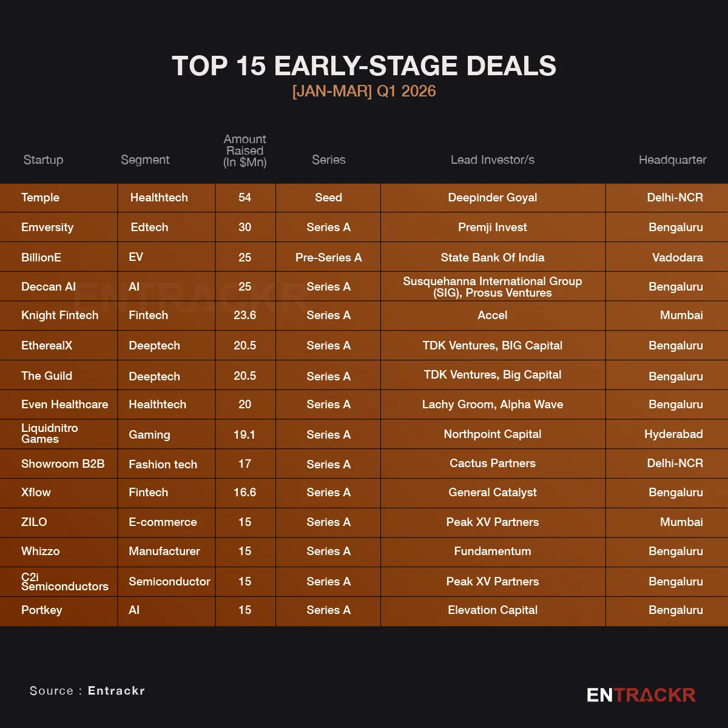Image resolution: width=728 pixels, height=728 pixels.
Task: Click the Emversity startup name
Action: tap(47, 227)
